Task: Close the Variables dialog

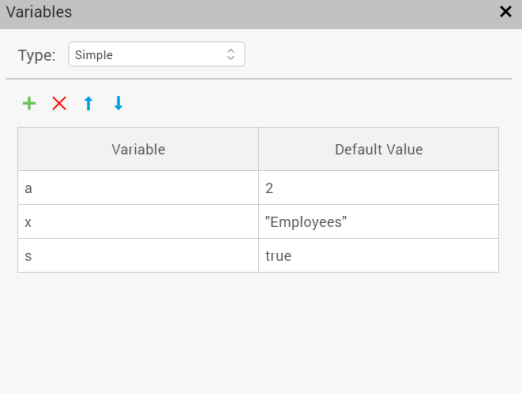Action: coord(506,12)
